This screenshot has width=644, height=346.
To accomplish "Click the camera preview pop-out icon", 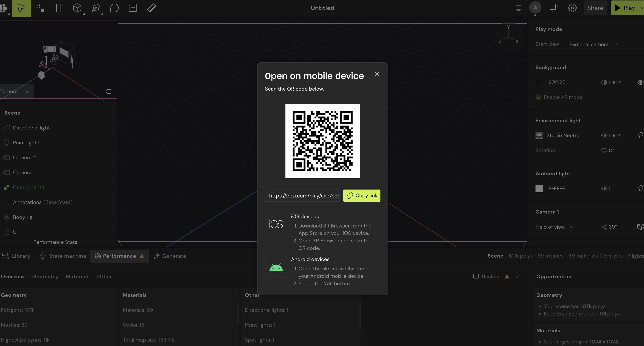I will [108, 92].
